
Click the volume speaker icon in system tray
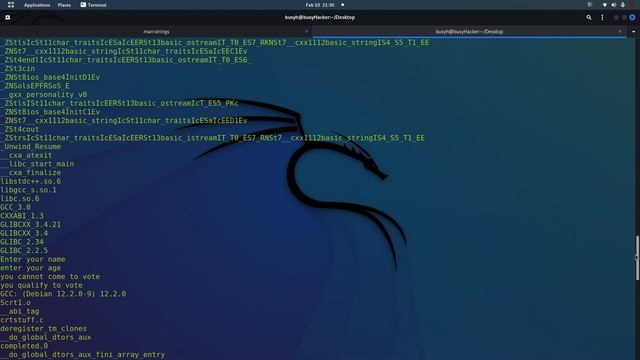tap(613, 5)
